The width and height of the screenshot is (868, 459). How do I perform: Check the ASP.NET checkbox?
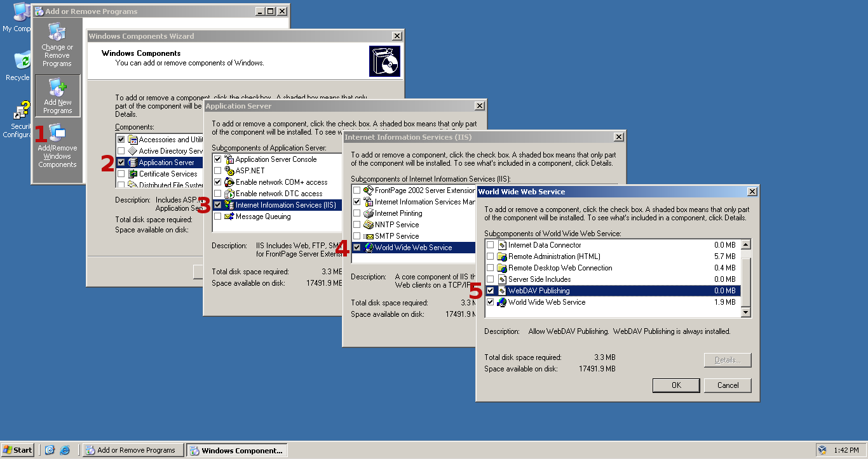(x=218, y=171)
